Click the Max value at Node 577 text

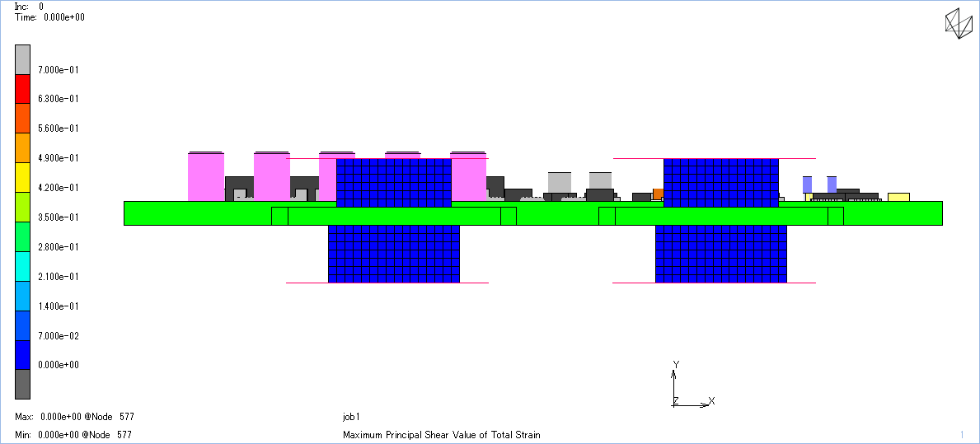click(74, 417)
